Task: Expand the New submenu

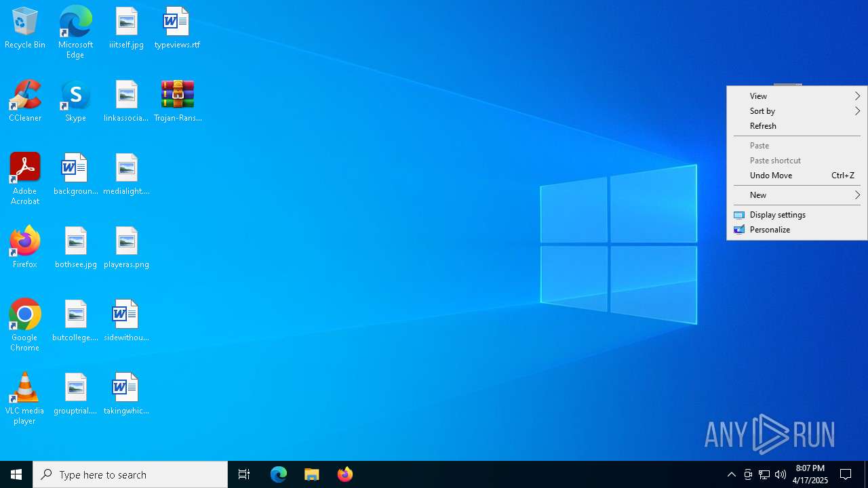Action: coord(797,195)
